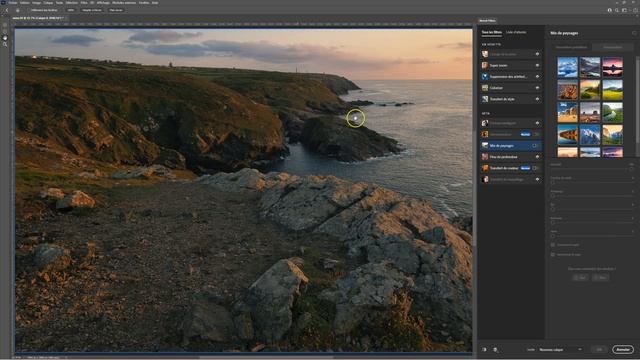This screenshot has width=640, height=360.
Task: Select the Hand tool in the left toolbar
Action: [5, 38]
